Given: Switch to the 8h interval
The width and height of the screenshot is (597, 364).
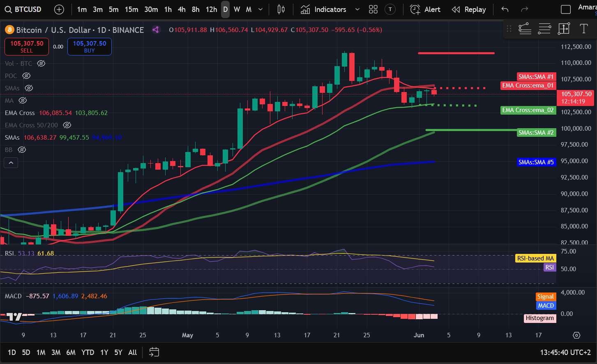Looking at the screenshot, I should pyautogui.click(x=196, y=9).
